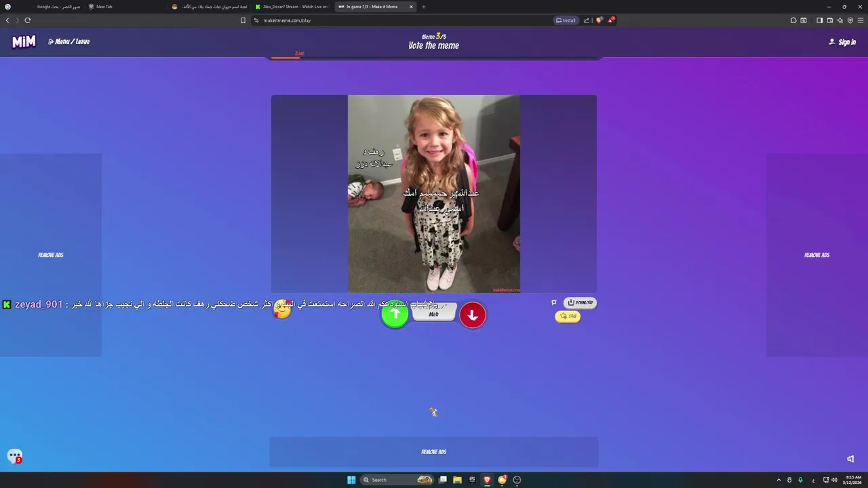Share this page icon in address bar
This screenshot has width=868, height=488.
coord(587,20)
